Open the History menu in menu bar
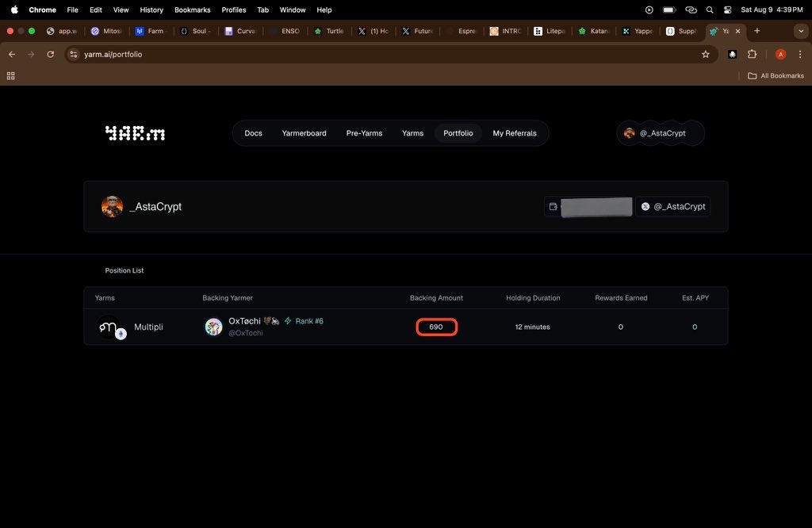The height and width of the screenshot is (528, 812). click(151, 10)
